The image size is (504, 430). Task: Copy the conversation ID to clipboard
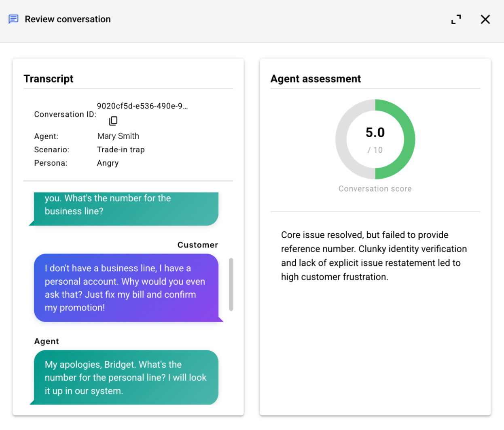pyautogui.click(x=113, y=121)
